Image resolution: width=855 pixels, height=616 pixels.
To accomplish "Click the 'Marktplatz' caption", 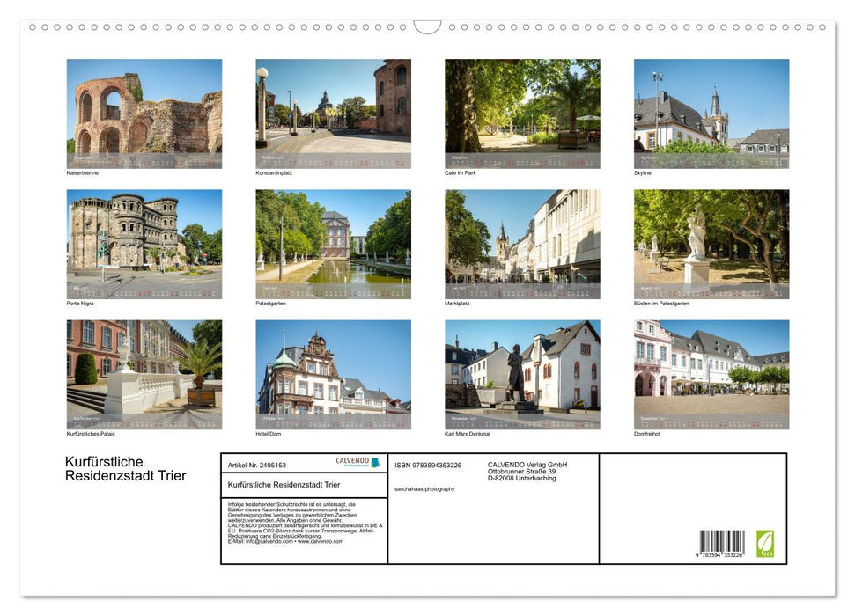I will pyautogui.click(x=457, y=304).
